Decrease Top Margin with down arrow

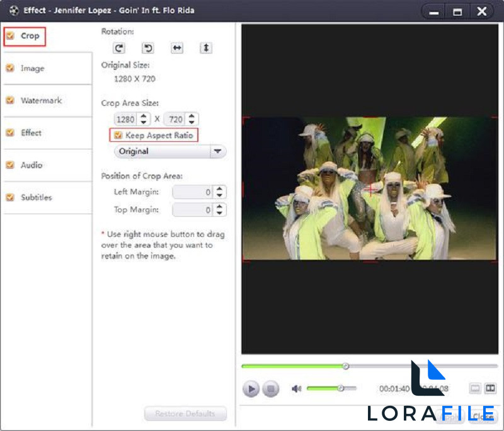[x=219, y=213]
